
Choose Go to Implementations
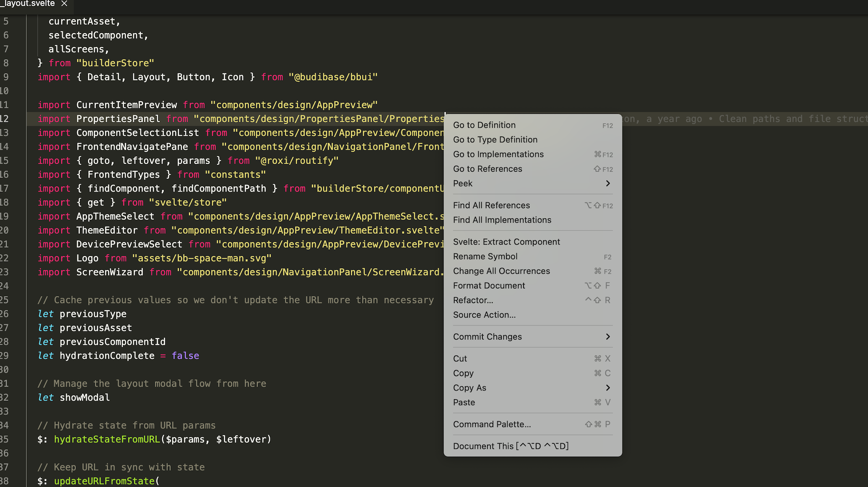pyautogui.click(x=498, y=154)
